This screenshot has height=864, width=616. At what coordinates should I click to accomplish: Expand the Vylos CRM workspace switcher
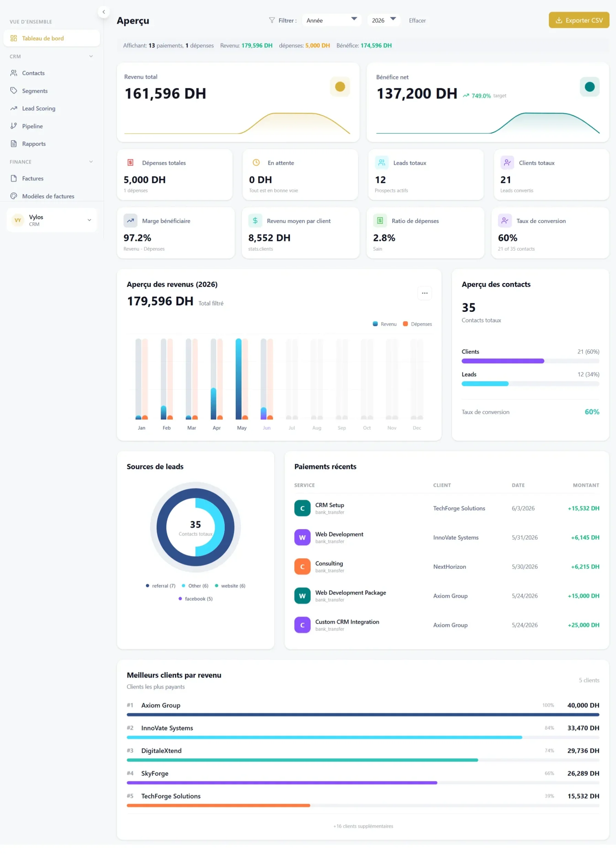52,220
